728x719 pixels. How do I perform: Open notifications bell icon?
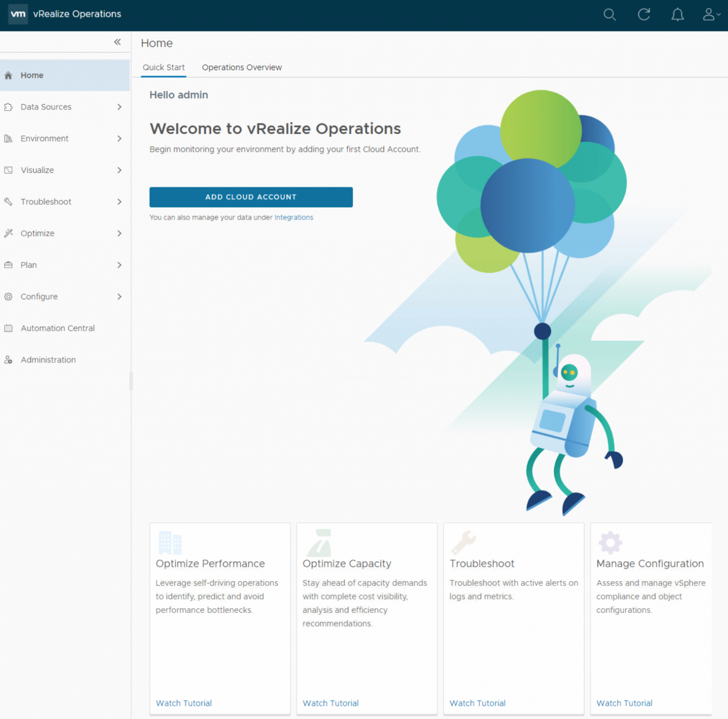pyautogui.click(x=678, y=15)
